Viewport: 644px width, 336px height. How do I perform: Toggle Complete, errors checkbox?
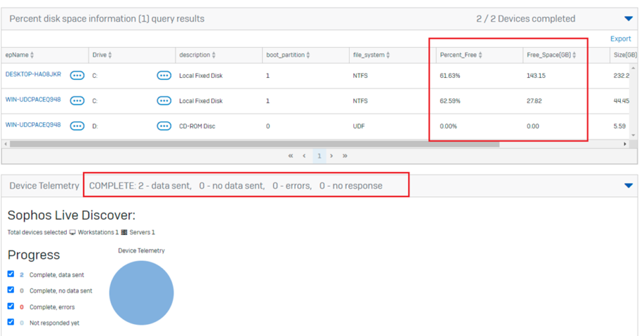(11, 306)
